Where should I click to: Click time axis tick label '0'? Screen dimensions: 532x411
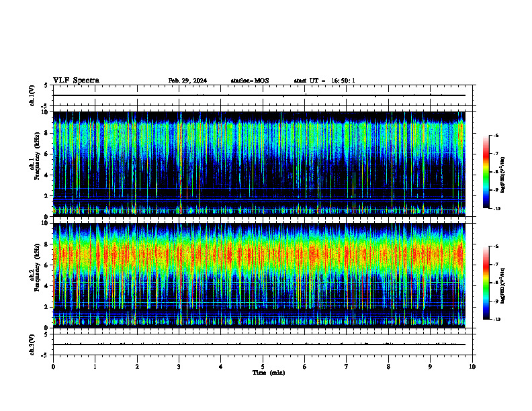[53, 367]
